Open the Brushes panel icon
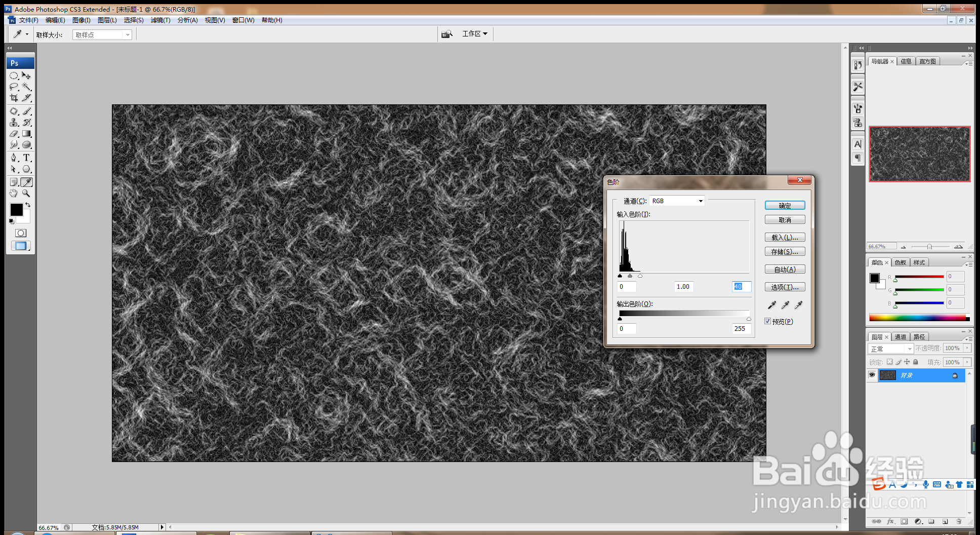 [x=858, y=108]
